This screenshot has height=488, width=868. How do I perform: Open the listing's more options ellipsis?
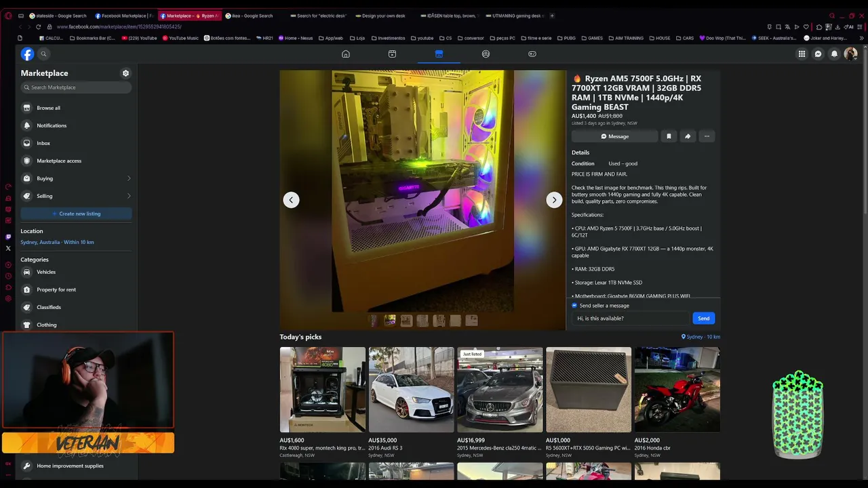pyautogui.click(x=707, y=136)
